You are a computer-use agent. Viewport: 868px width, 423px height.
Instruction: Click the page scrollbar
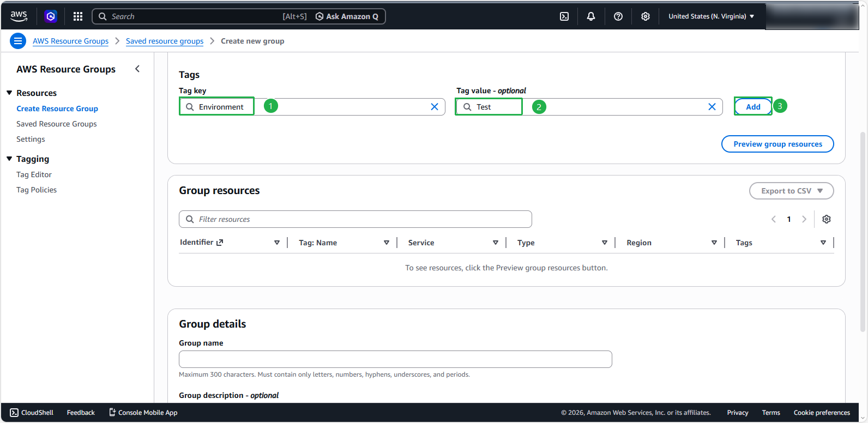[863, 231]
